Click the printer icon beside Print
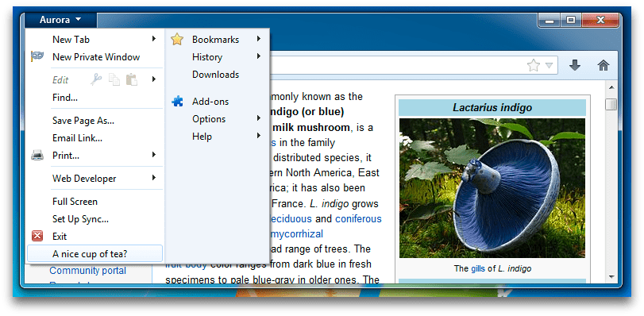This screenshot has width=644, height=316. [x=37, y=156]
